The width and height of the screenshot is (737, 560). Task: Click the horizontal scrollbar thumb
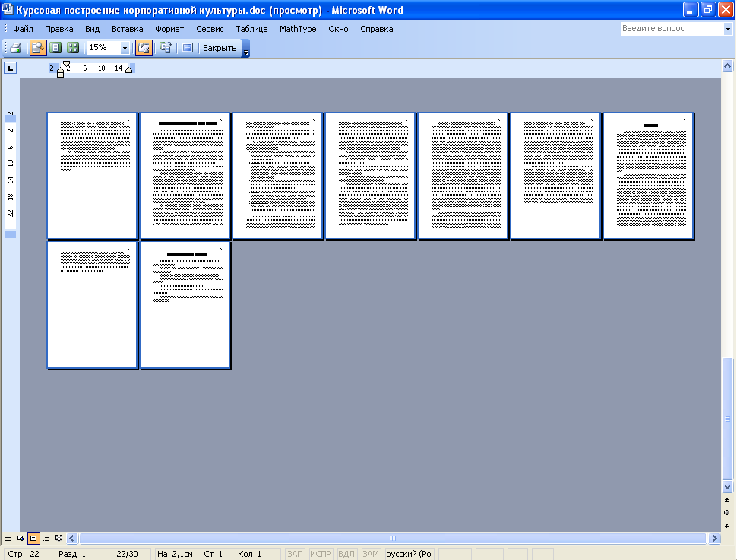click(393, 539)
